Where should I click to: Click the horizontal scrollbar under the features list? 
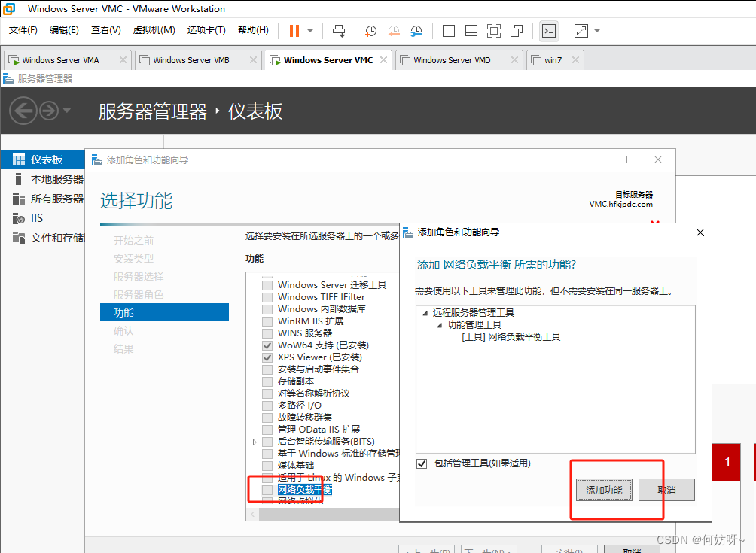tap(324, 515)
